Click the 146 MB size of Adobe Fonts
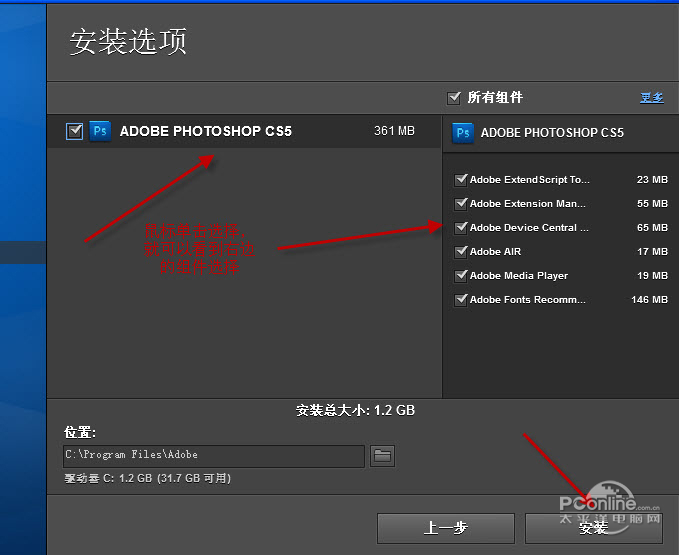The image size is (680, 555). pyautogui.click(x=650, y=300)
